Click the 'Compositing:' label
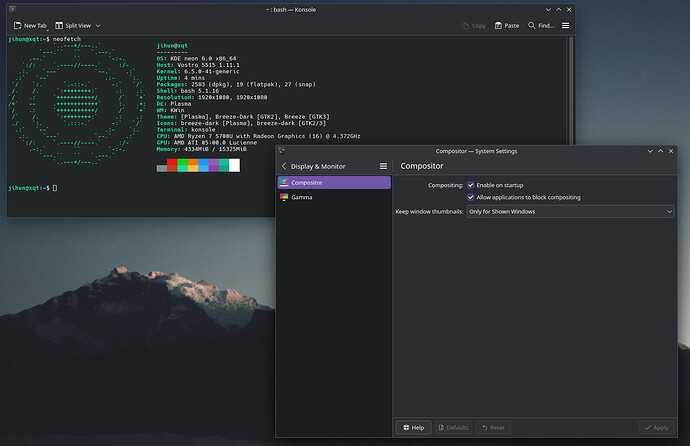The height and width of the screenshot is (446, 690). (445, 185)
